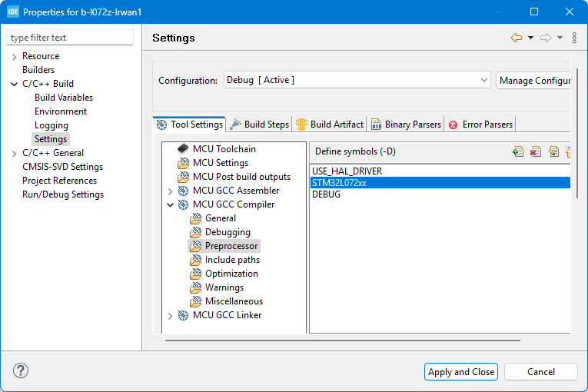This screenshot has height=392, width=588.
Task: Select the Optimization compiler settings
Action: click(x=231, y=274)
